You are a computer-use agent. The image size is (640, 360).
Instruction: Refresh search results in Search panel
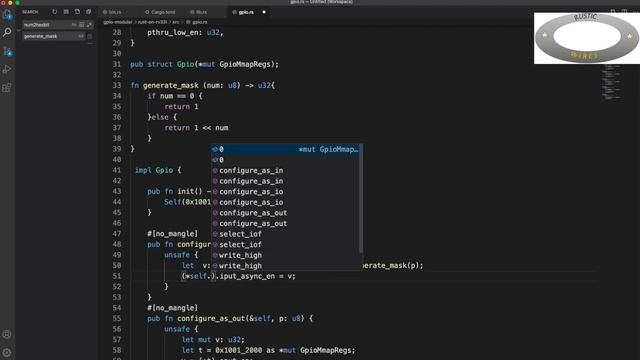coord(55,12)
